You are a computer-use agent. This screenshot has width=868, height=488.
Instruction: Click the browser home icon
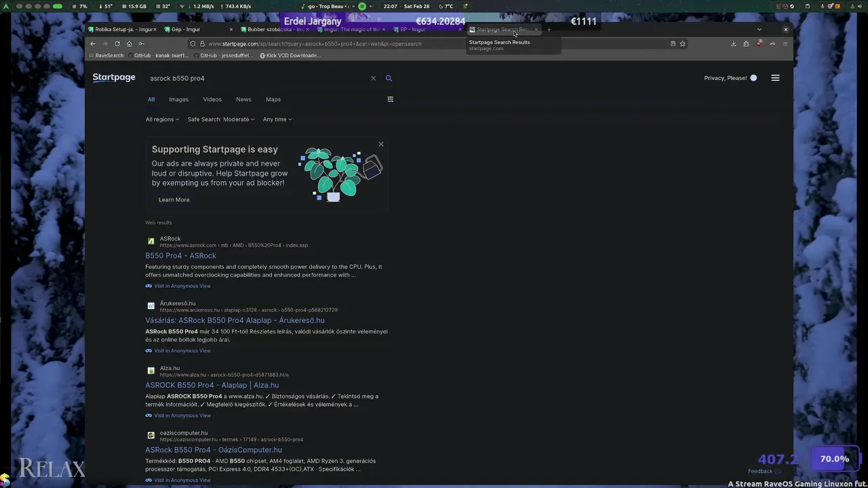(x=129, y=43)
